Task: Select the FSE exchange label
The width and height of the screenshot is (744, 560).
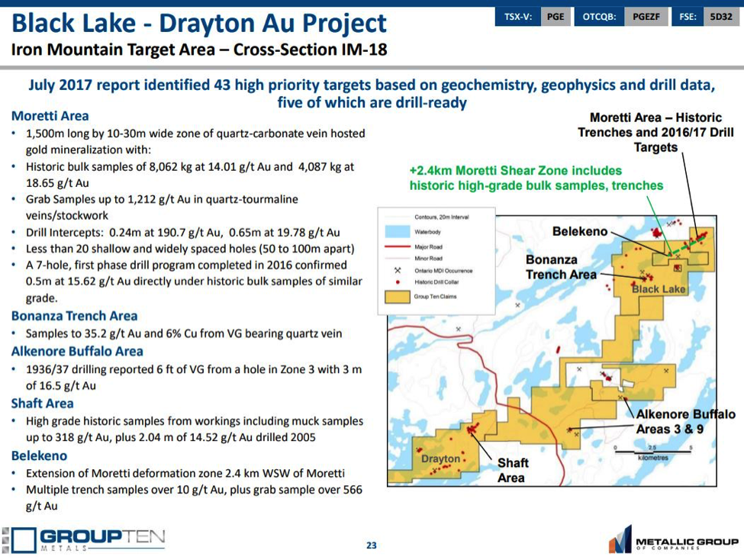Action: (688, 17)
